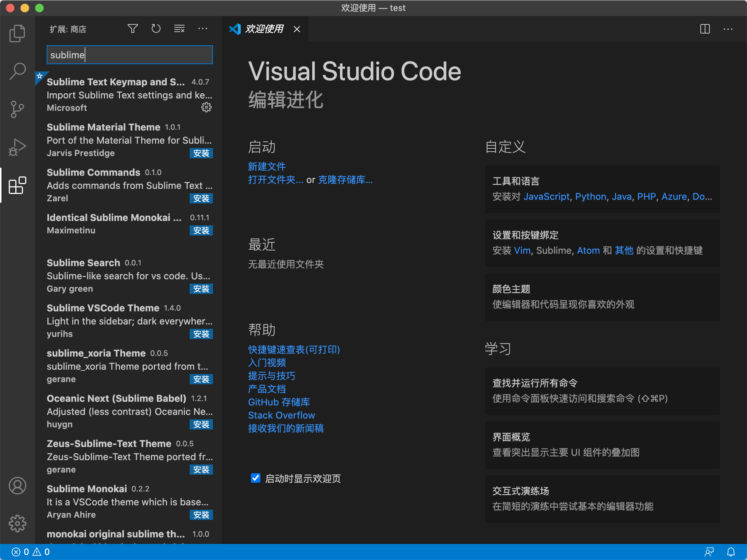The image size is (747, 560).
Task: Open the Accounts icon
Action: pos(17,486)
